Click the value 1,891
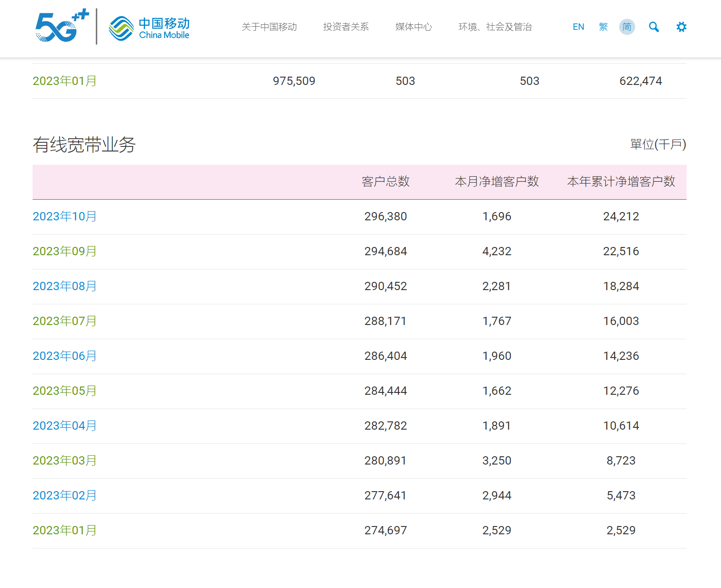Image resolution: width=721 pixels, height=588 pixels. [497, 426]
